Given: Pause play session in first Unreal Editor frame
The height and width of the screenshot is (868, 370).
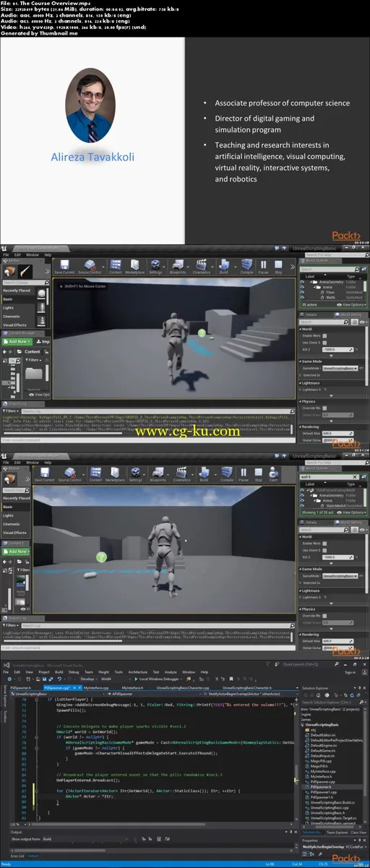Looking at the screenshot, I should click(264, 265).
